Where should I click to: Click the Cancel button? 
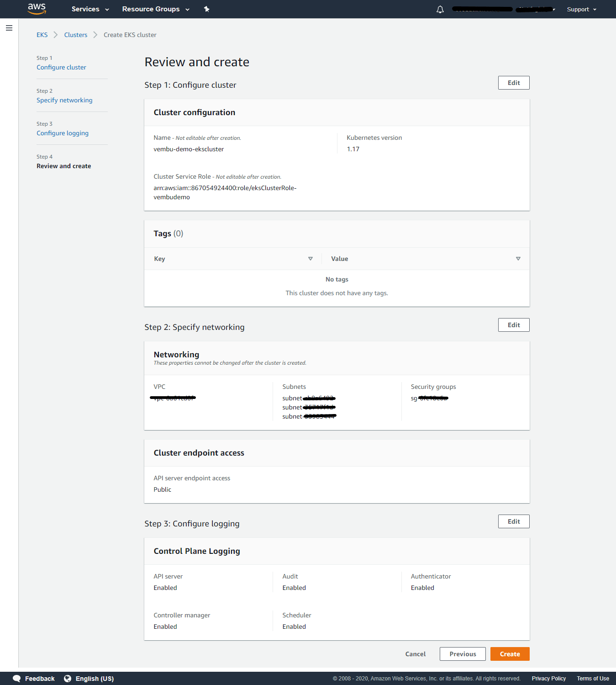tap(416, 654)
